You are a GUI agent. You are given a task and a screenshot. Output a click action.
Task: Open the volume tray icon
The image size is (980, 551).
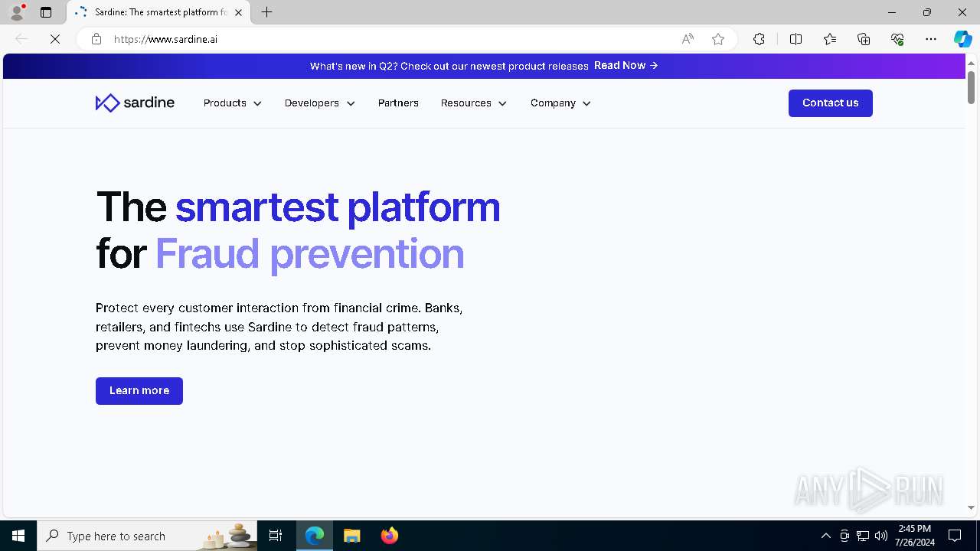[881, 536]
